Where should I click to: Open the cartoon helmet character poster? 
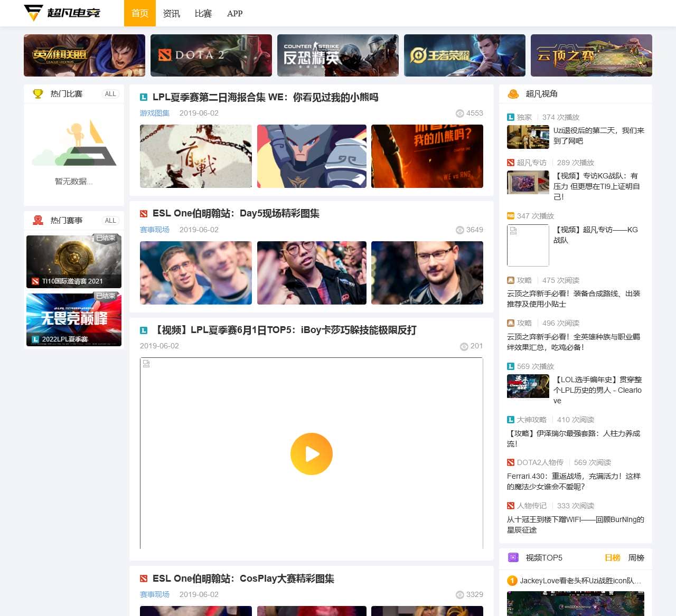(312, 156)
